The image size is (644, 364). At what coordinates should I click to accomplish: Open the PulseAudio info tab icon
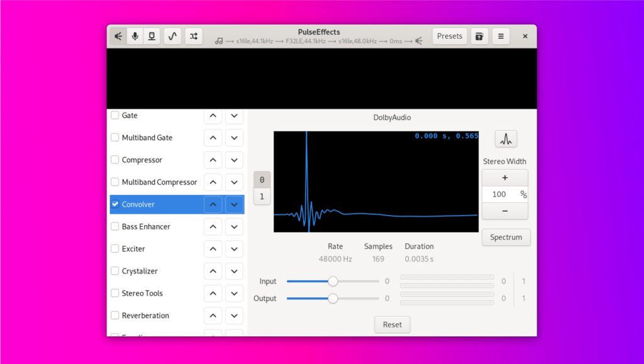coord(152,36)
